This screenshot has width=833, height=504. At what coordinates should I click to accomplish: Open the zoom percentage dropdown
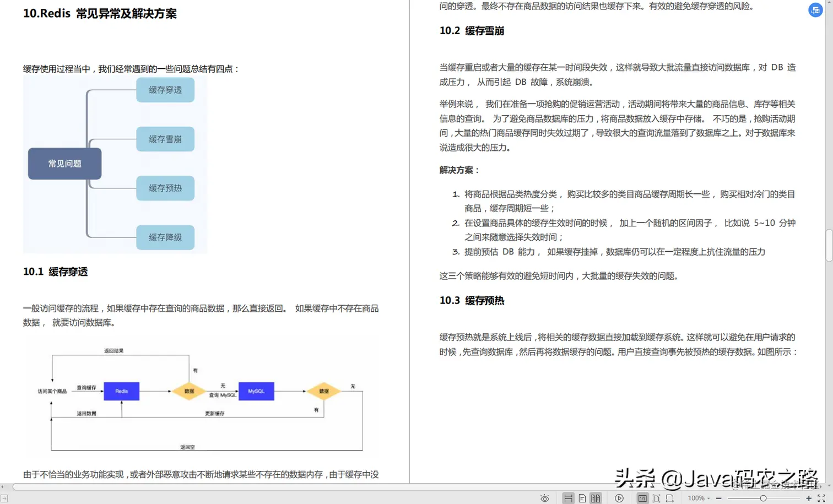[708, 498]
